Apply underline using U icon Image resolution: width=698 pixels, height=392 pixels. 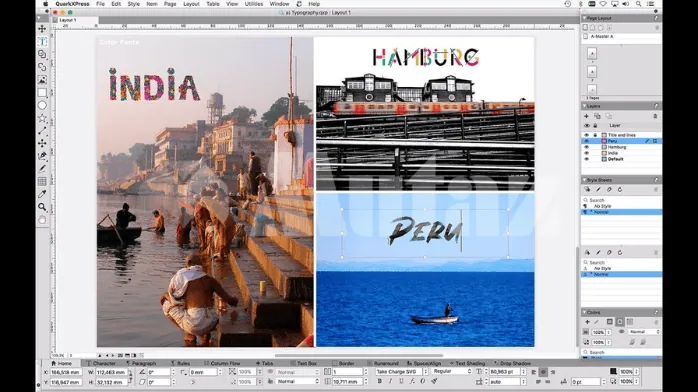click(x=401, y=381)
